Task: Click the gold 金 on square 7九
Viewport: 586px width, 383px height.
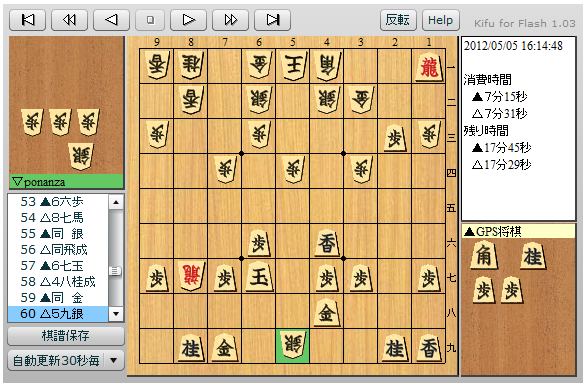Action: pyautogui.click(x=225, y=348)
